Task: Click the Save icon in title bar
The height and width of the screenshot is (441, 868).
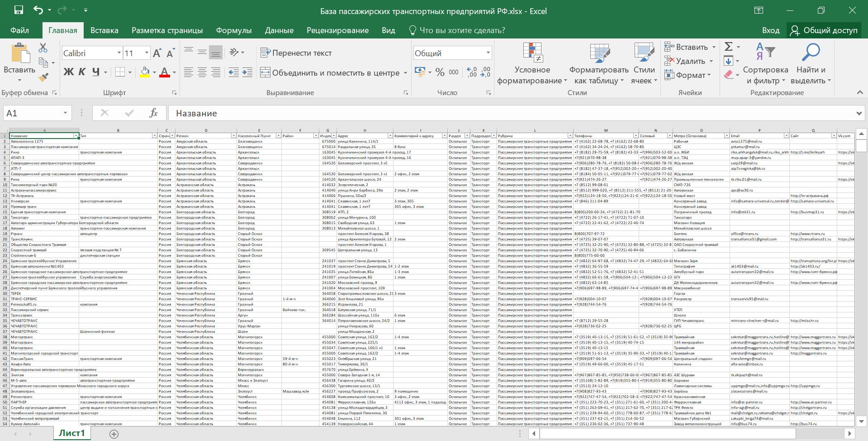Action: click(x=19, y=10)
